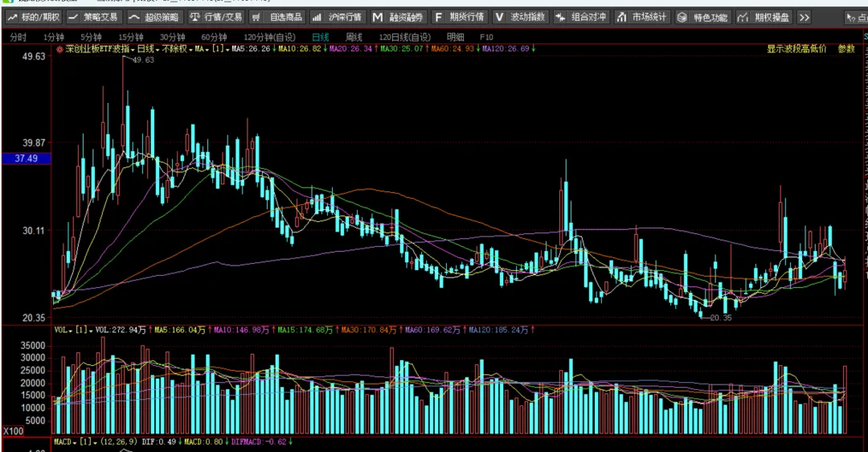
Task: Open the 组合对冲 toolbar button
Action: click(x=581, y=17)
